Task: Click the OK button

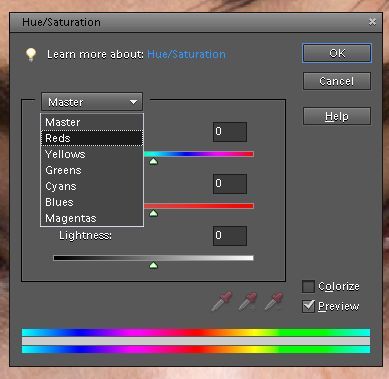Action: tap(337, 53)
